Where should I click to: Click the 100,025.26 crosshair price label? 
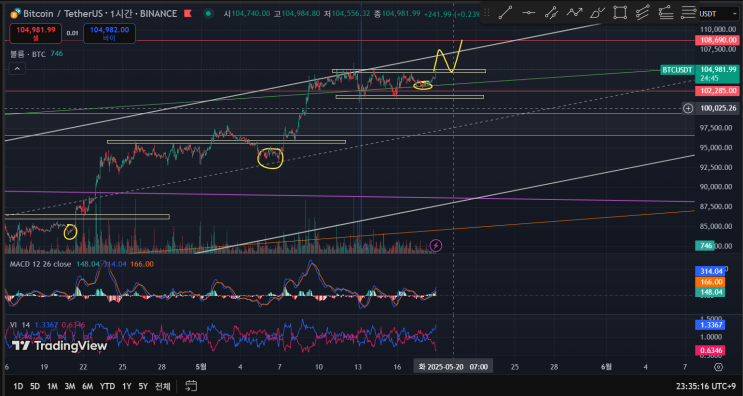pos(718,108)
